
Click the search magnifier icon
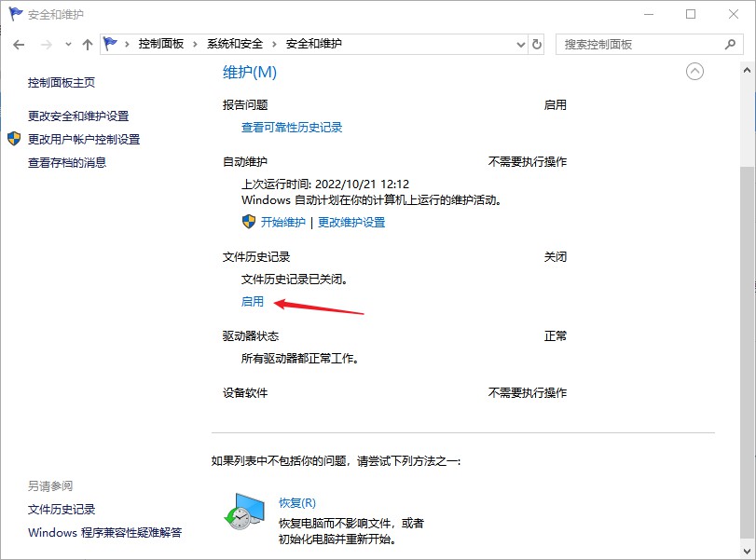click(x=730, y=44)
